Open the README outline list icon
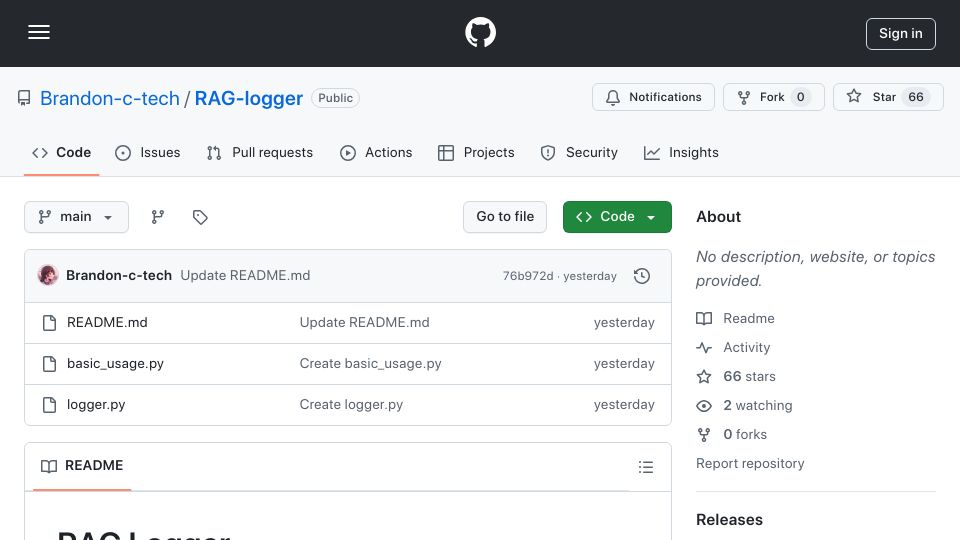The image size is (960, 540). pyautogui.click(x=645, y=467)
